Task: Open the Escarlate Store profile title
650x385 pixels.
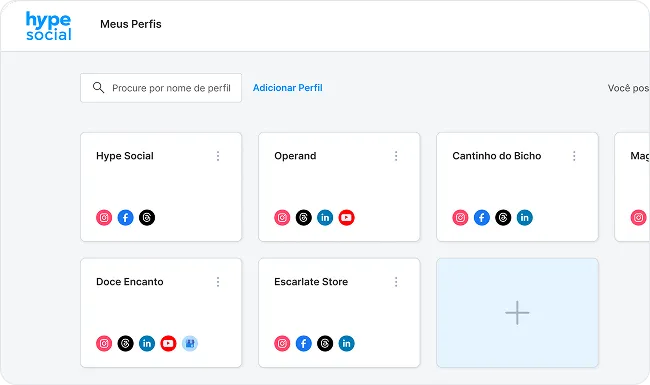Action: [x=311, y=282]
